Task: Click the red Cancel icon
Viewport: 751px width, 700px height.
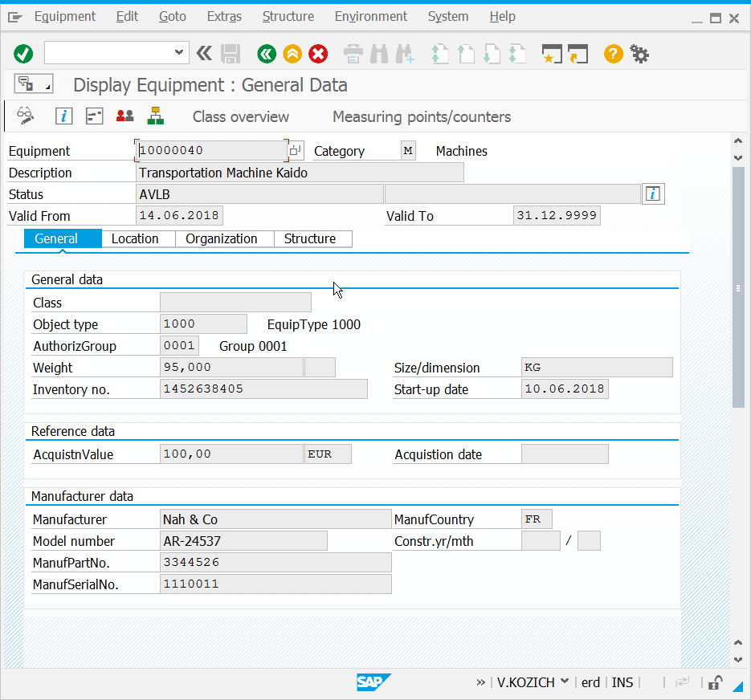Action: point(319,54)
